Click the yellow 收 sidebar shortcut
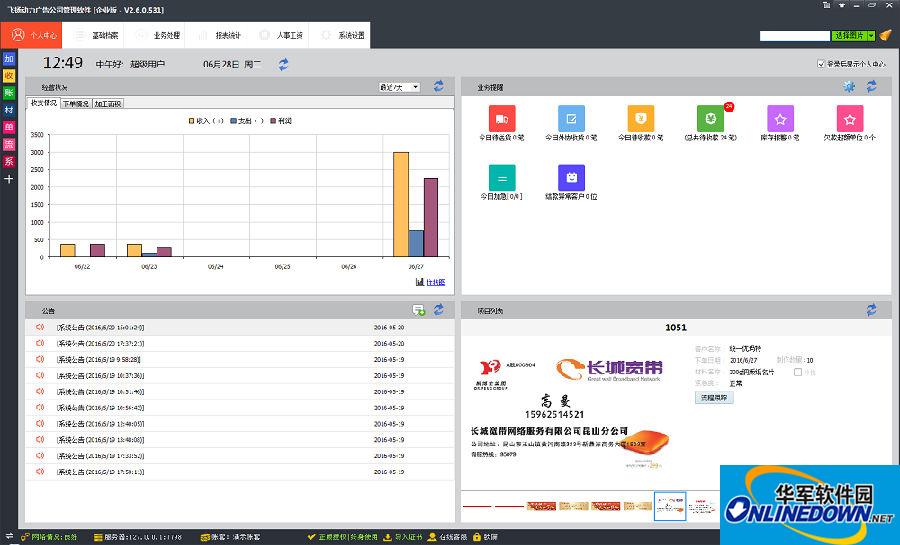This screenshot has height=545, width=900. click(x=9, y=76)
